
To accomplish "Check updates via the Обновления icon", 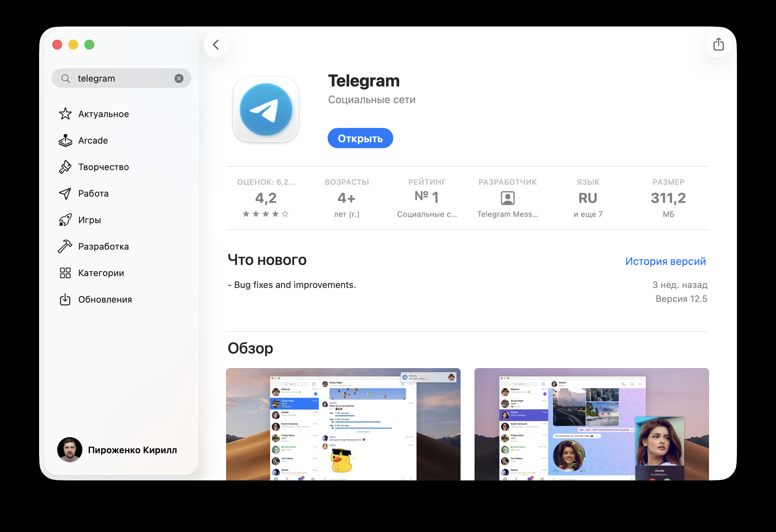I will point(65,299).
